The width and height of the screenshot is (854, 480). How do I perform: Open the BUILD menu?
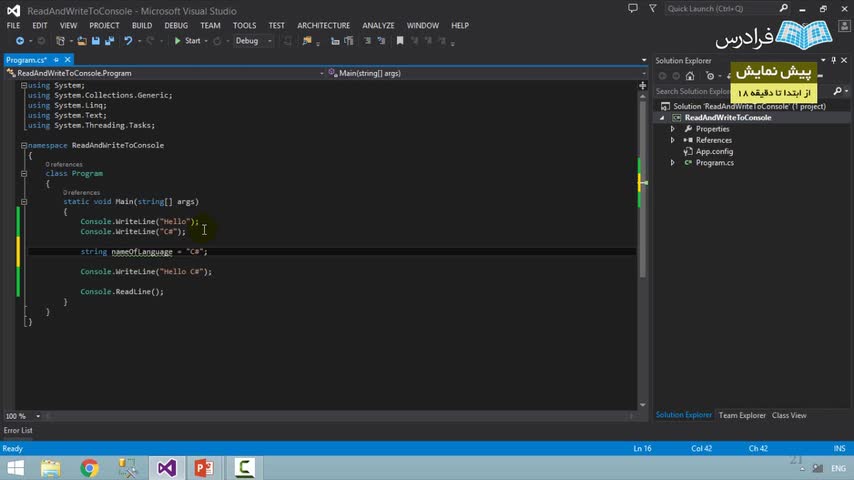pos(142,26)
